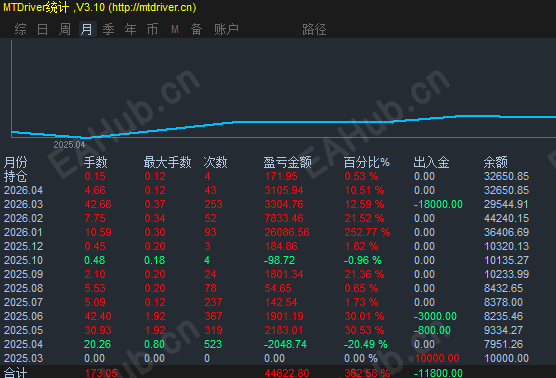
Task: Click total deposit value -11800.00
Action: pyautogui.click(x=438, y=373)
